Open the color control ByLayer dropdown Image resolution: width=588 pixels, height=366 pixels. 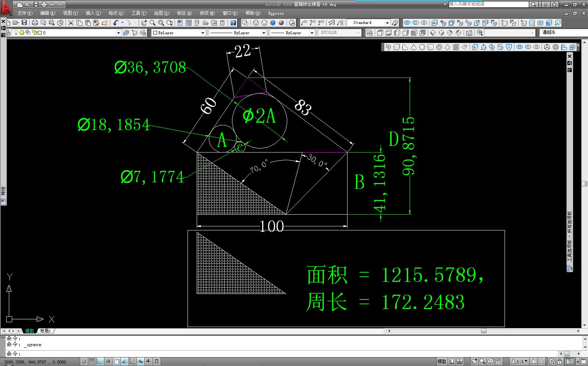pos(202,33)
